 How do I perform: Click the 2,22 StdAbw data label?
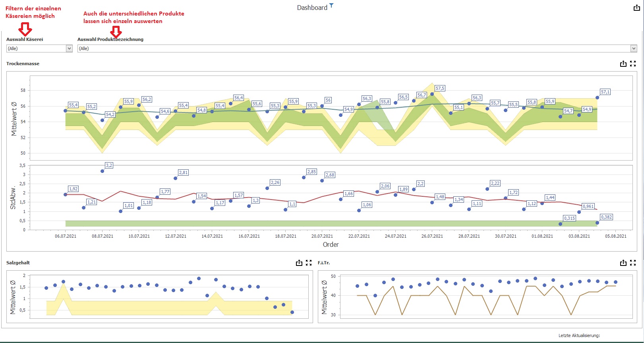(495, 183)
